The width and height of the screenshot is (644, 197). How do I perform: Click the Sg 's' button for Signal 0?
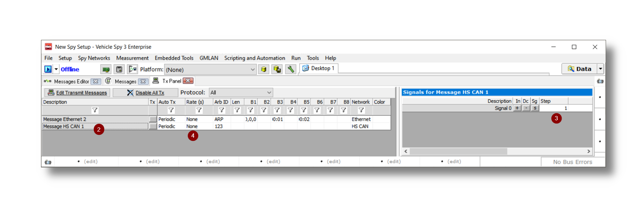point(535,108)
